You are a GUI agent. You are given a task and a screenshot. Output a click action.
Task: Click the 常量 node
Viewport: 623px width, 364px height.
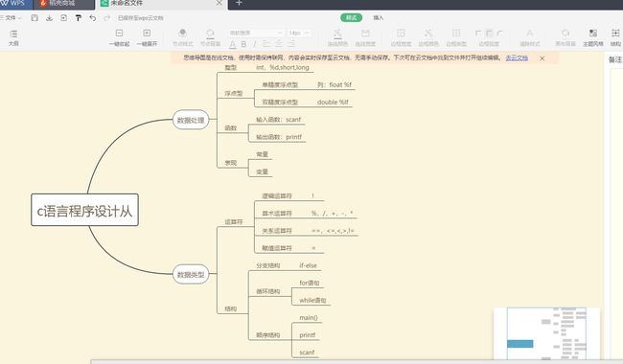[263, 154]
